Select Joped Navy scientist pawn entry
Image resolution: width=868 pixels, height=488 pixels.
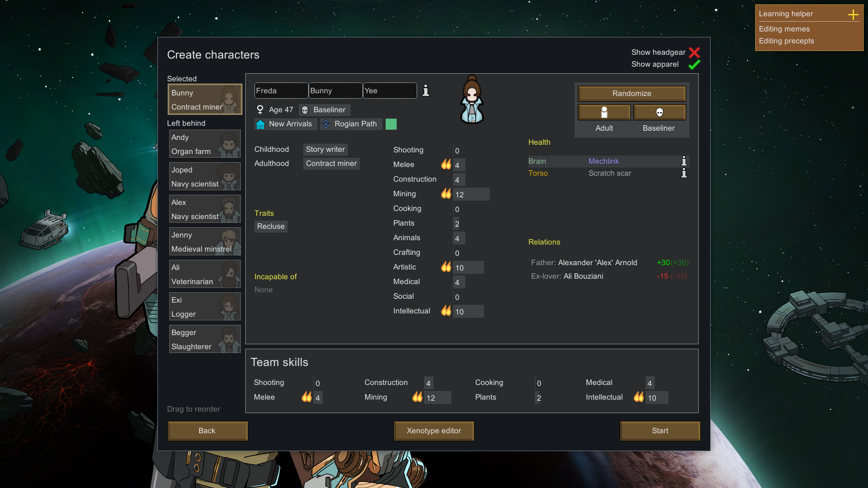205,176
